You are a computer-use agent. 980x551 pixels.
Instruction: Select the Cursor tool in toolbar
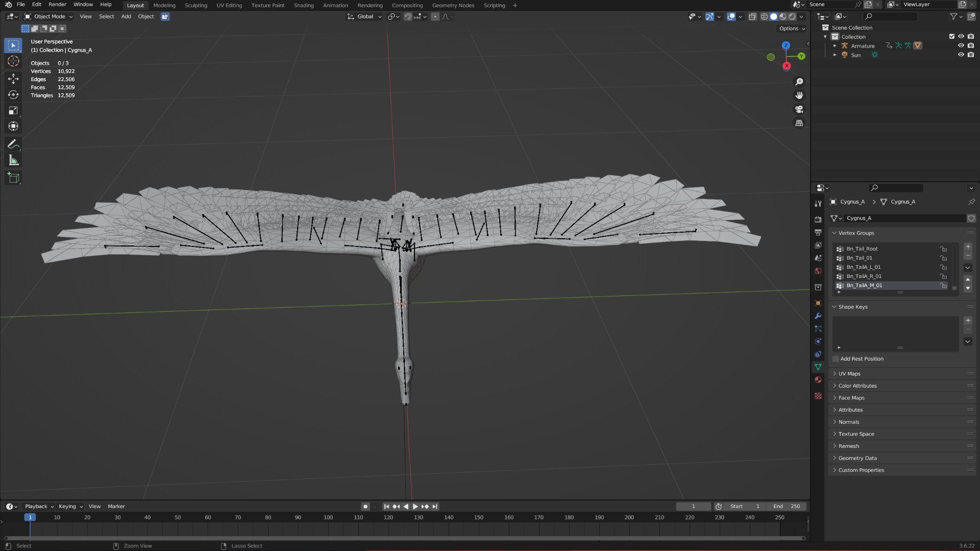[13, 61]
